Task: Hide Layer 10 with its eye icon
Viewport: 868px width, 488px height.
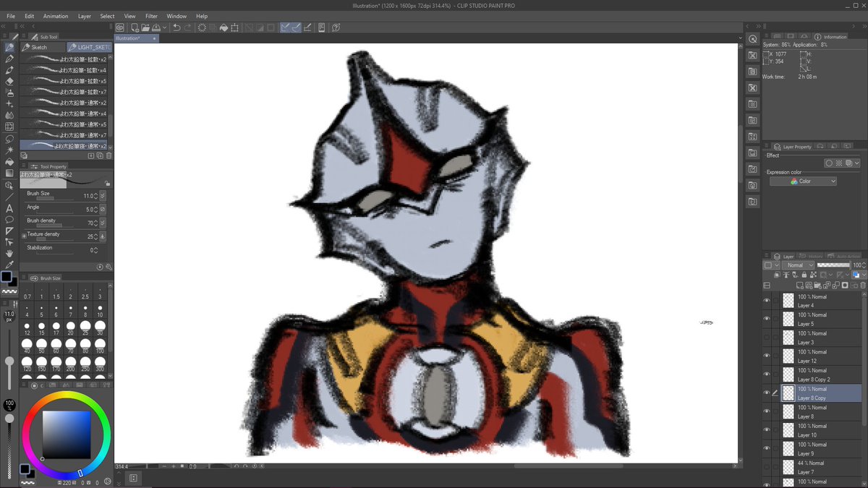Action: click(767, 429)
